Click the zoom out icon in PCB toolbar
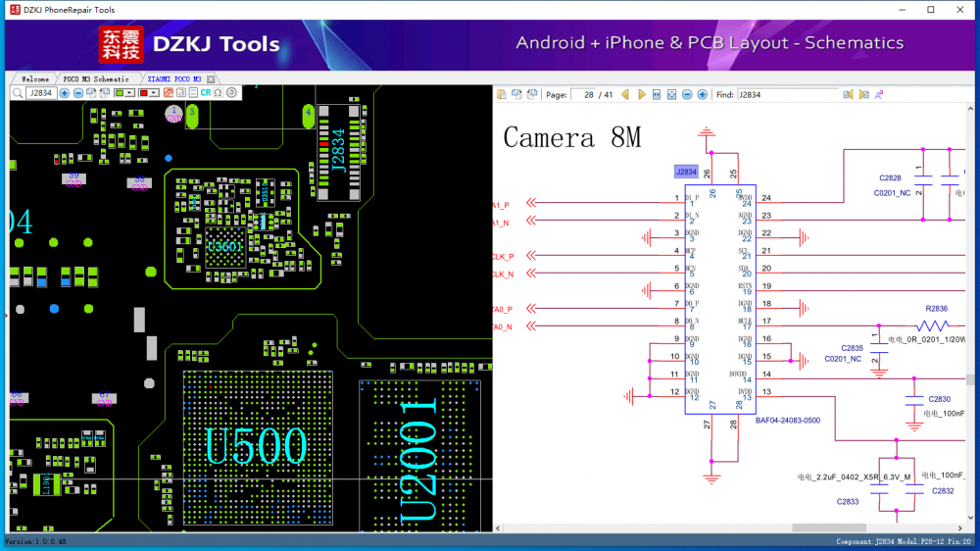 point(78,93)
